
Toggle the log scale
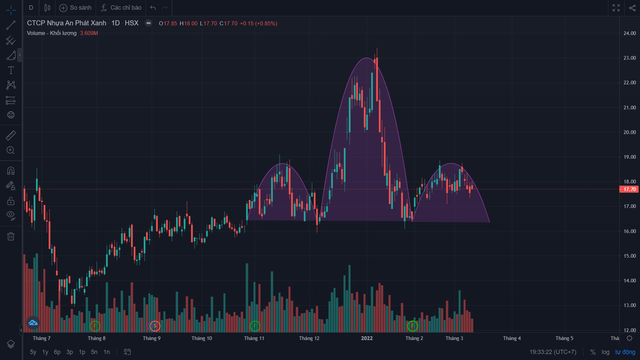click(605, 352)
